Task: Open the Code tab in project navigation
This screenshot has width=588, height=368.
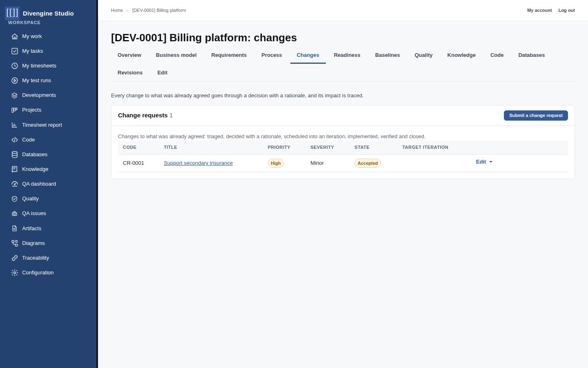Action: [x=497, y=55]
